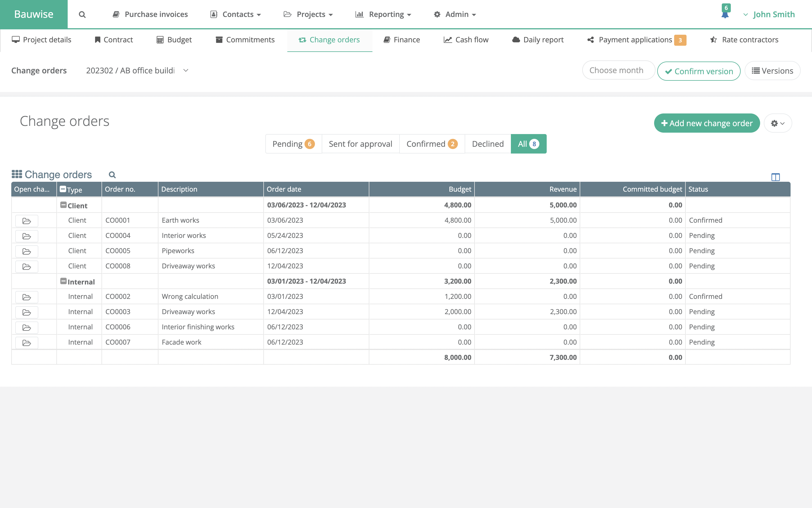
Task: Filter by Pending change orders
Action: coord(294,144)
